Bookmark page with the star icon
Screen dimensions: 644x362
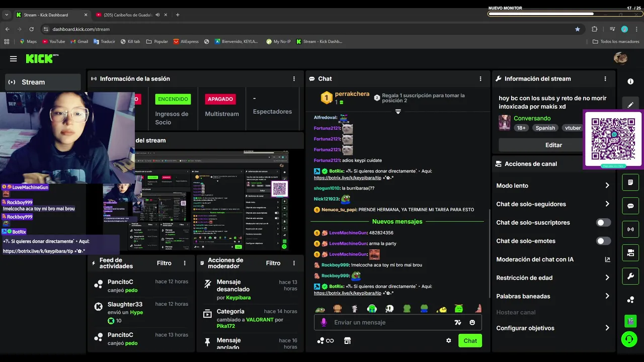[x=578, y=29]
